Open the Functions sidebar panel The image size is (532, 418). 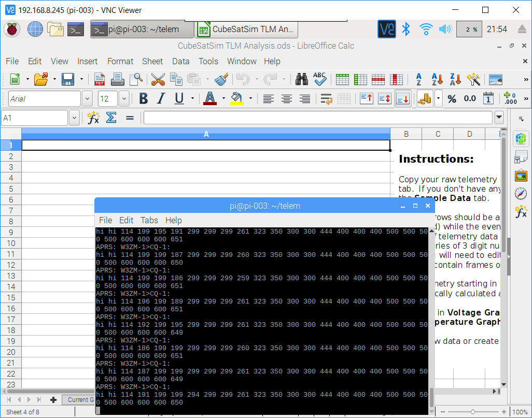pos(521,211)
